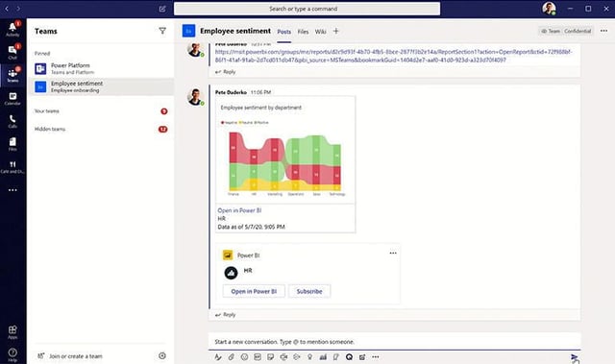
Task: Open more messaging extensions ellipsis
Action: point(376,357)
